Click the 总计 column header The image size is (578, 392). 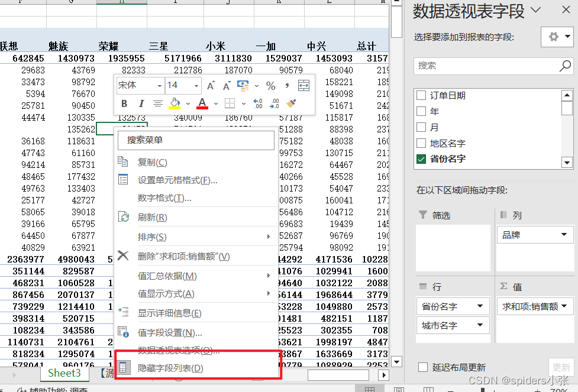click(372, 46)
